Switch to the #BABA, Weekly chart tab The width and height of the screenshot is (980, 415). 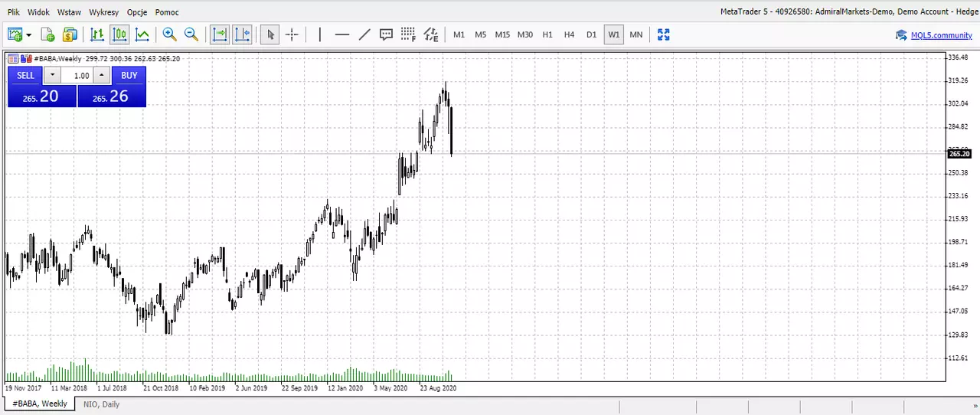[x=40, y=404]
